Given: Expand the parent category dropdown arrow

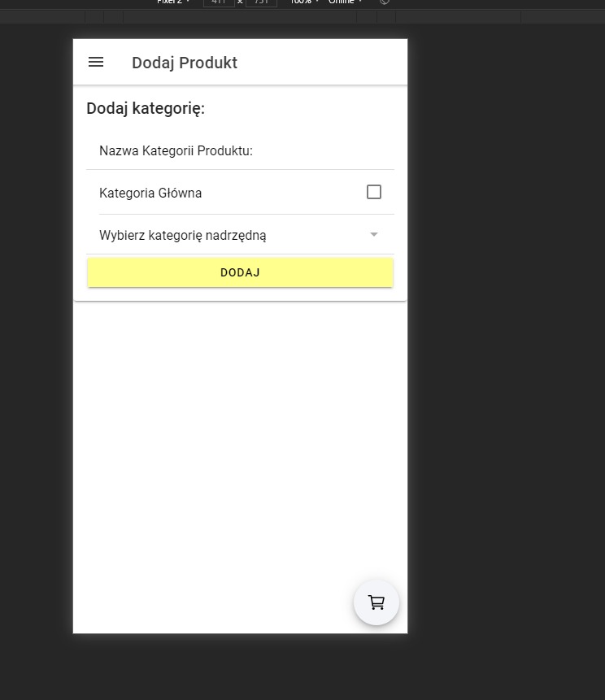Looking at the screenshot, I should coord(374,235).
